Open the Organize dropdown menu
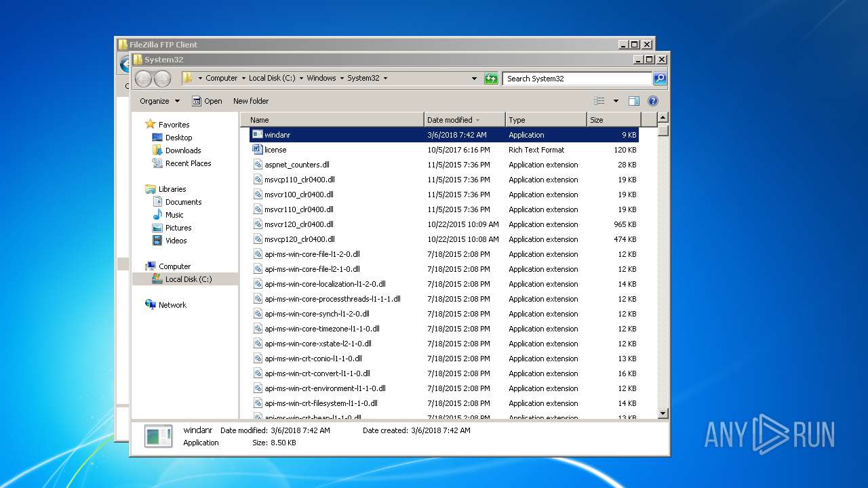The height and width of the screenshot is (488, 868). click(x=160, y=101)
